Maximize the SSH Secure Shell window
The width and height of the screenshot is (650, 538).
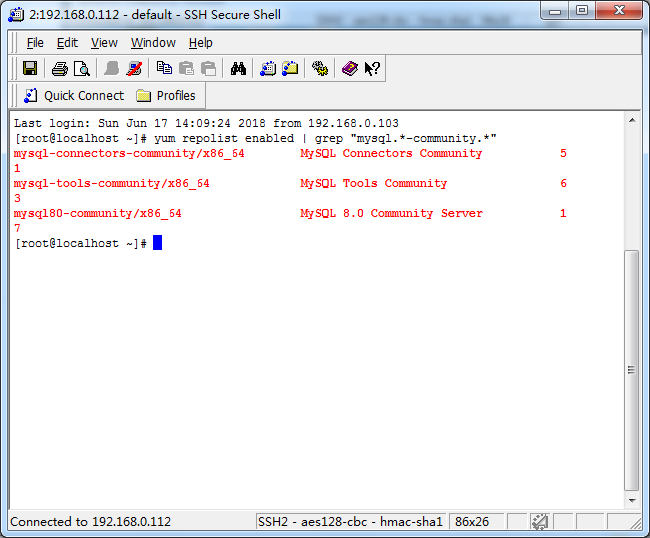[582, 11]
